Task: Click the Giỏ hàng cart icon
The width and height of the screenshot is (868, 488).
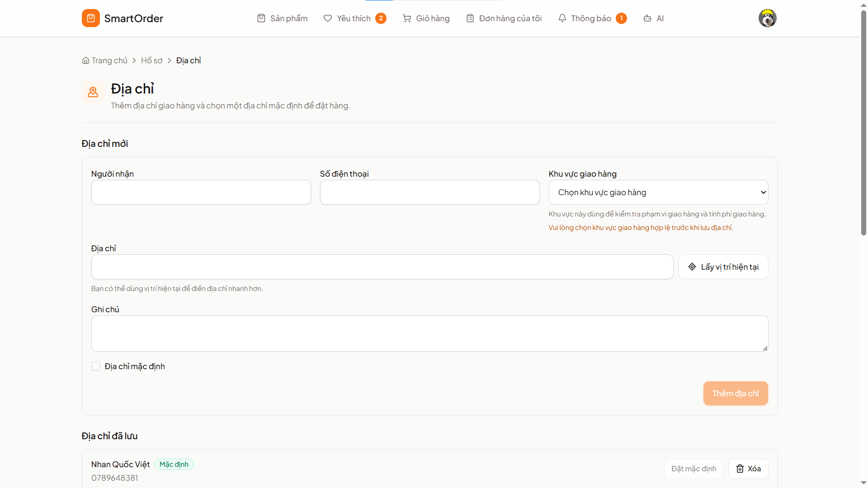Action: pyautogui.click(x=407, y=18)
